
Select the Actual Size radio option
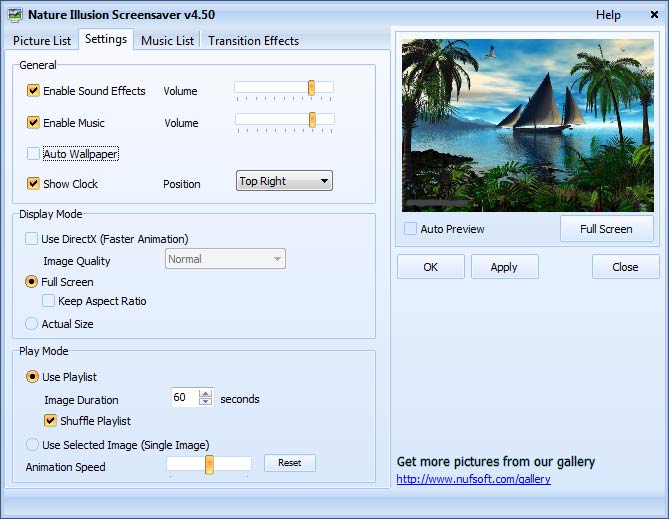pyautogui.click(x=32, y=324)
